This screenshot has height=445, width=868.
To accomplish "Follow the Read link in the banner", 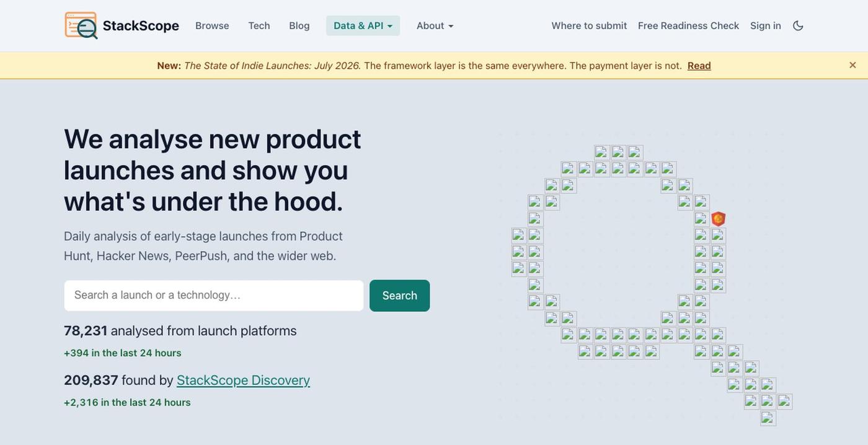I will point(699,66).
